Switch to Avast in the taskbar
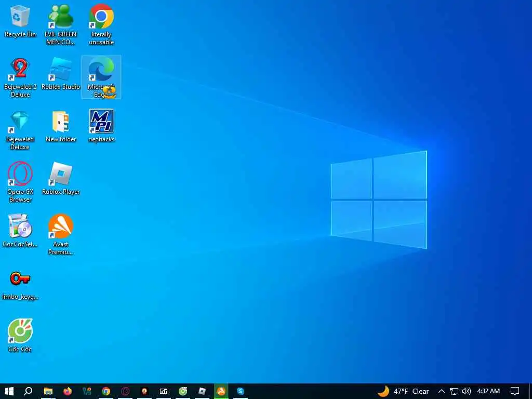Image resolution: width=532 pixels, height=399 pixels. (x=221, y=391)
